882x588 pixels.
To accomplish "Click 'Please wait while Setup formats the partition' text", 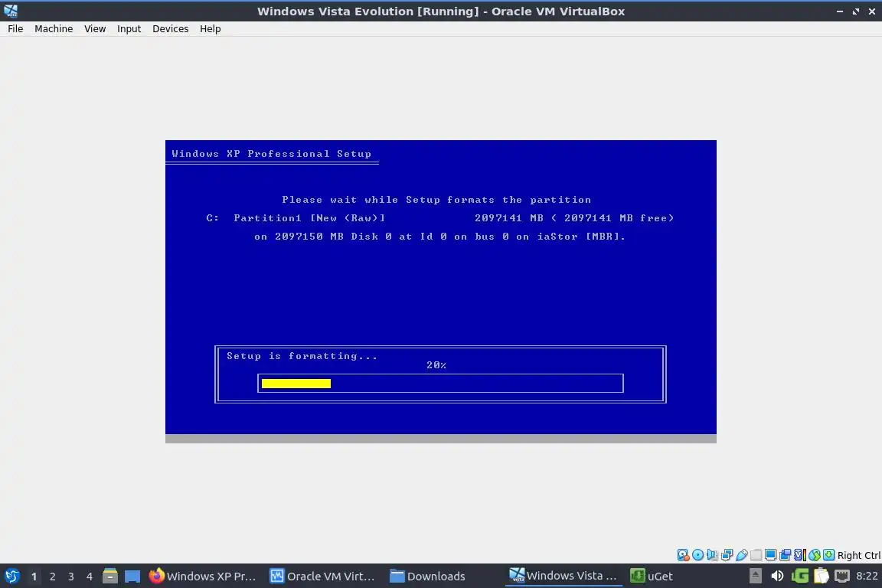I will (436, 200).
